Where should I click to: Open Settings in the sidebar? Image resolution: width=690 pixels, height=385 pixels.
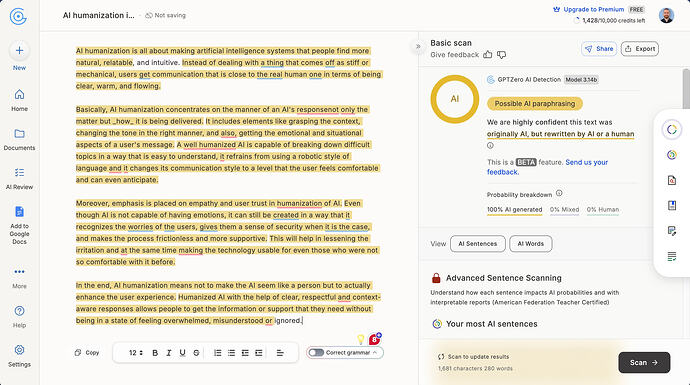[19, 356]
